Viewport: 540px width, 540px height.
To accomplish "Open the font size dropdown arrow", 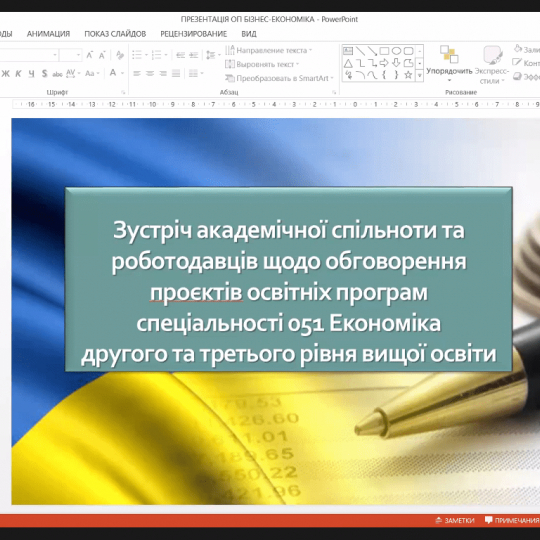I will (79, 55).
